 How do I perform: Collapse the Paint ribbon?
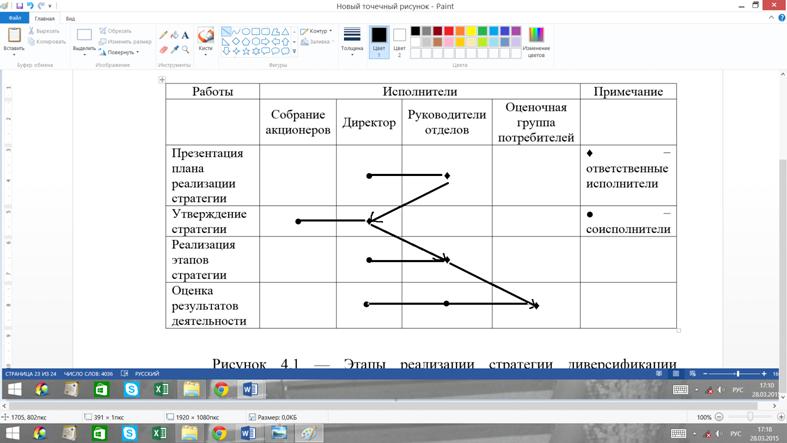[771, 18]
